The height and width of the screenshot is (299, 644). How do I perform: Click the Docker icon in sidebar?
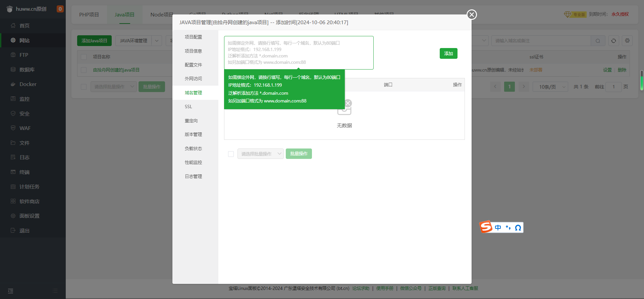[13, 84]
